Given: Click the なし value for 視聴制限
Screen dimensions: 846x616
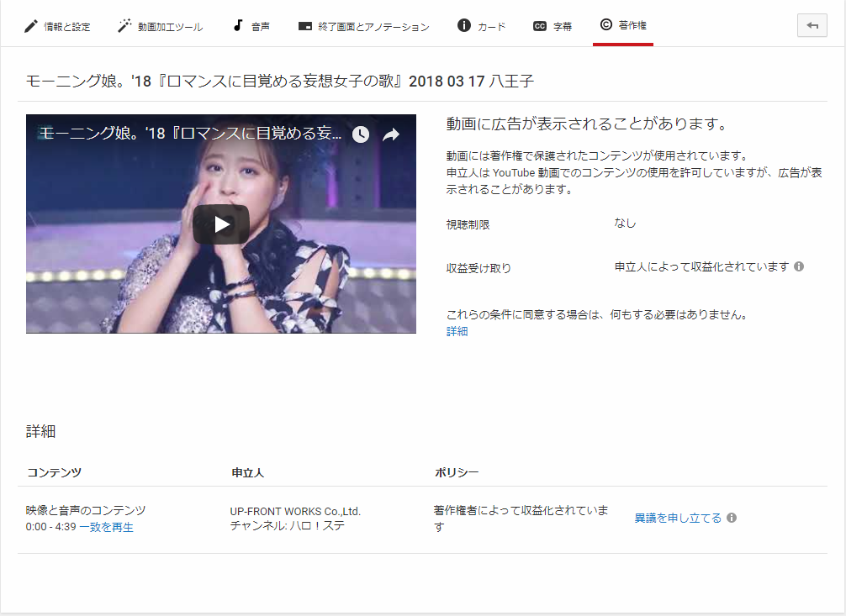Looking at the screenshot, I should 626,224.
